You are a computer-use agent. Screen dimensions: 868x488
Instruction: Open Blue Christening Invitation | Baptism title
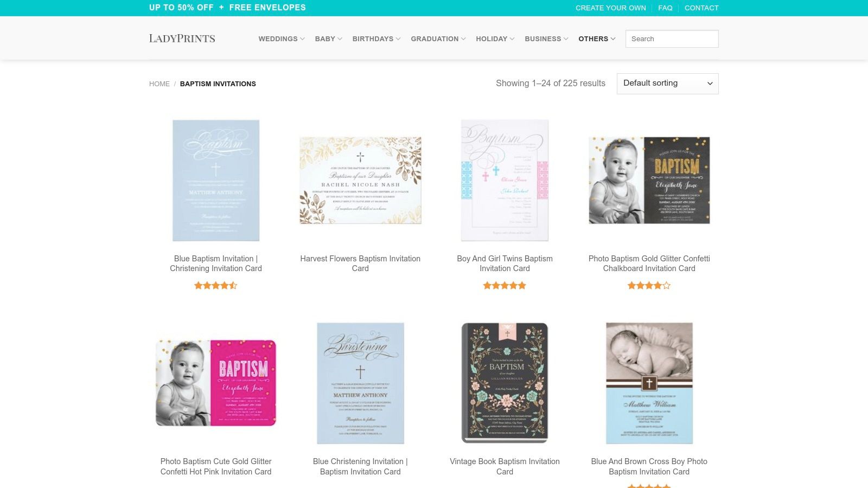pyautogui.click(x=360, y=466)
